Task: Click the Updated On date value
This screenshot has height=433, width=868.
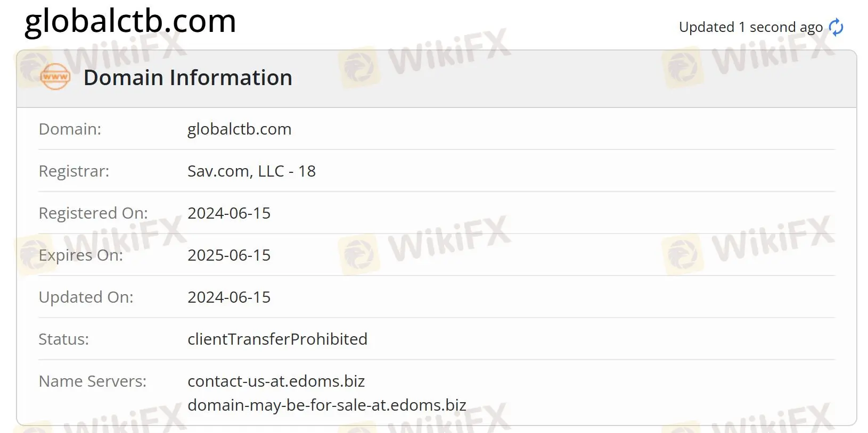Action: coord(229,297)
